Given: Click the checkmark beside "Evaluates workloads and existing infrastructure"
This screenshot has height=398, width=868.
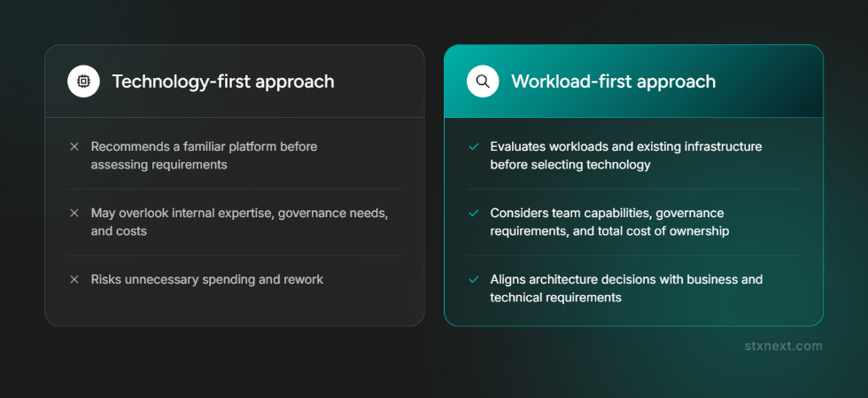Looking at the screenshot, I should coord(473,147).
